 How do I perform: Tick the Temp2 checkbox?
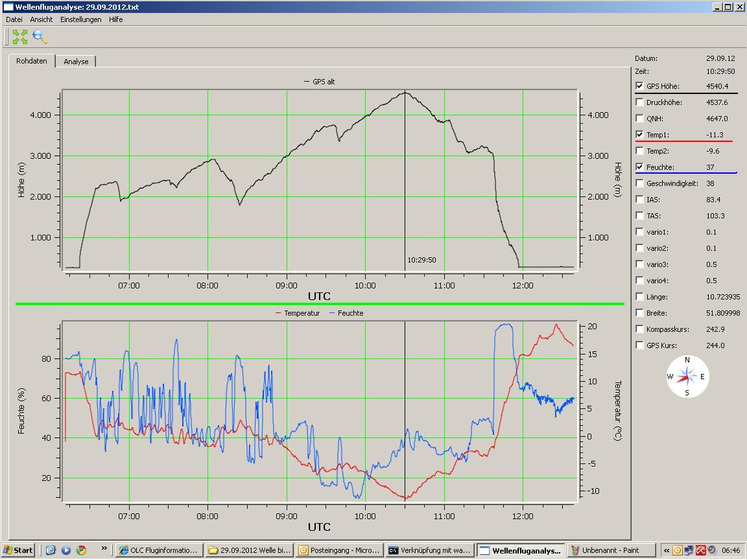tap(640, 151)
